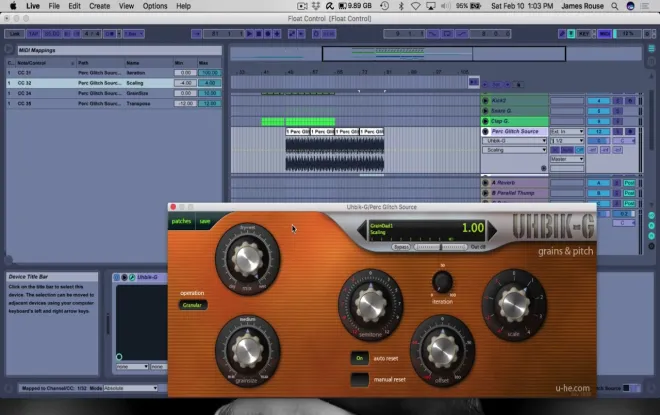The height and width of the screenshot is (415, 660).
Task: Toggle auto reset On switch in Uhbik-G
Action: (x=359, y=358)
